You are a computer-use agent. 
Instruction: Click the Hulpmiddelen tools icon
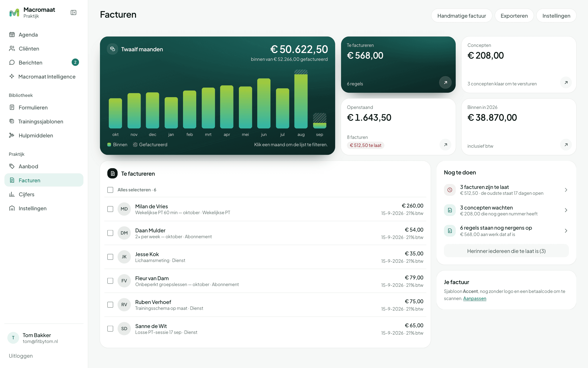pos(12,135)
